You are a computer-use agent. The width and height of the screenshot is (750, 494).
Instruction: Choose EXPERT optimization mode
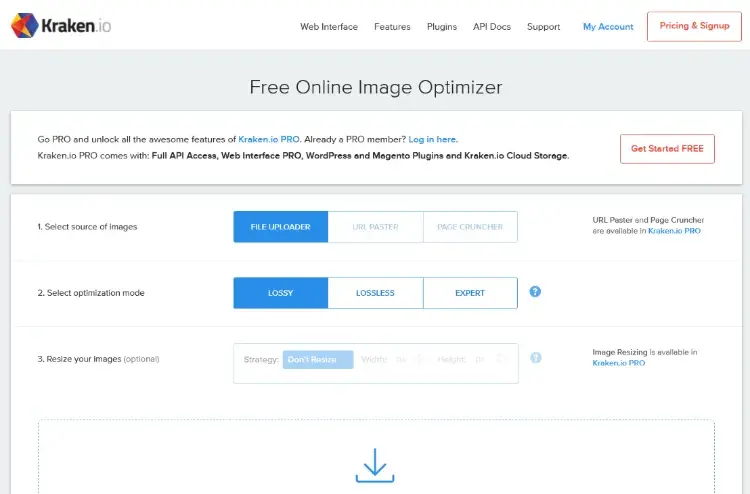tap(470, 293)
